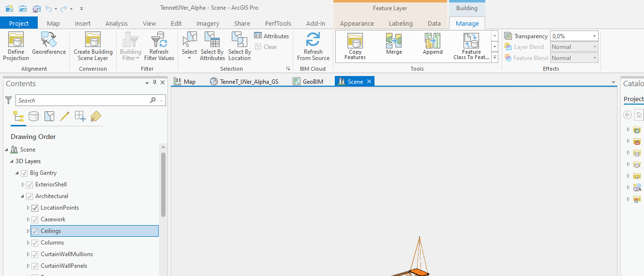Expand the ExteriorShell layer
644x276 pixels.
click(22, 184)
